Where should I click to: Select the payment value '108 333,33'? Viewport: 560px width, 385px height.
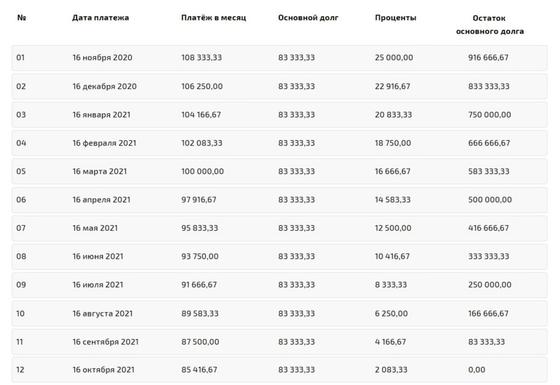201,58
